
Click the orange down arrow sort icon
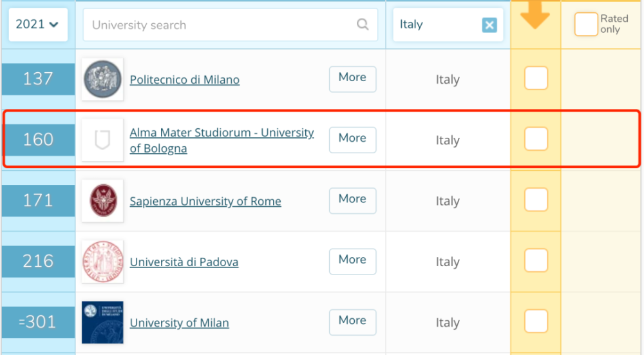[x=535, y=15]
